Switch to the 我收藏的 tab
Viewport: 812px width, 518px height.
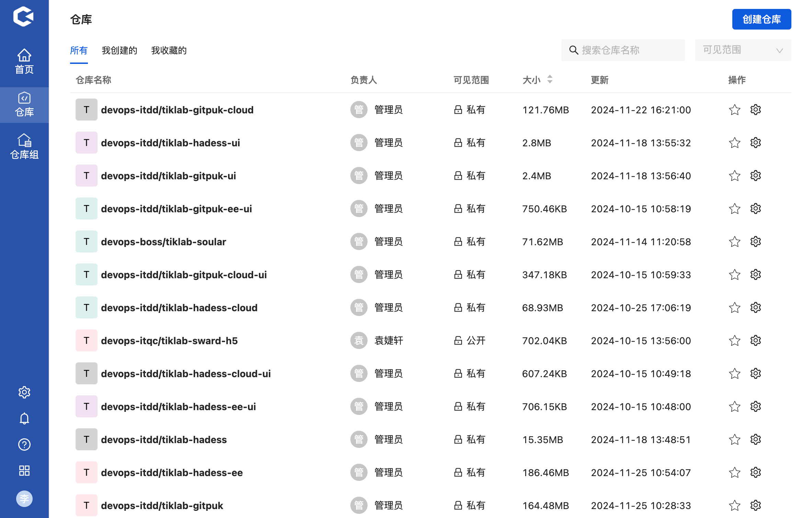tap(169, 50)
